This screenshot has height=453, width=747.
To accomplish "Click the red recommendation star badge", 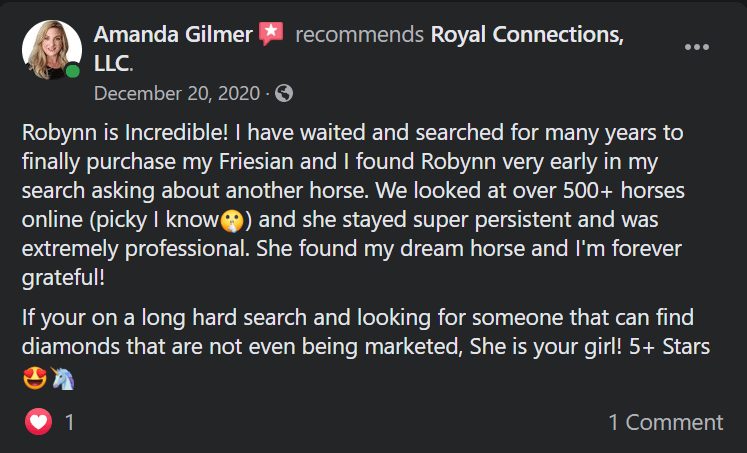I will [x=271, y=35].
